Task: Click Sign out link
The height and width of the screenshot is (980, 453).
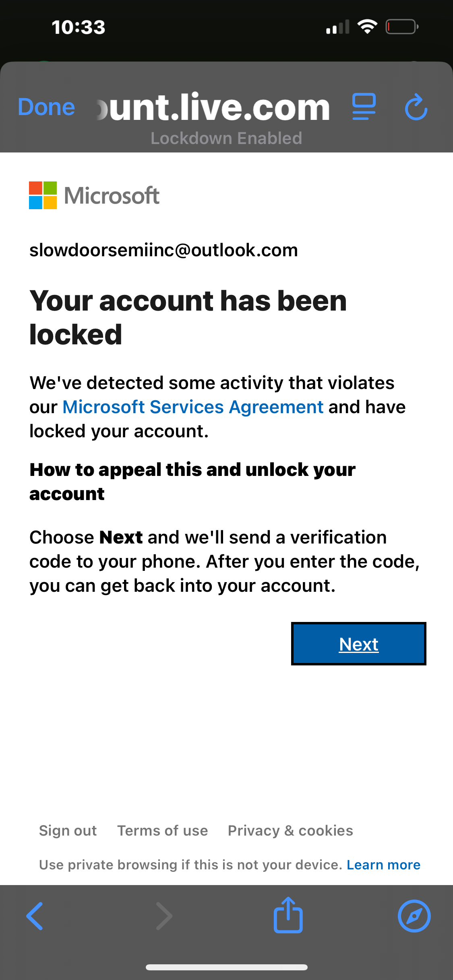Action: [68, 830]
